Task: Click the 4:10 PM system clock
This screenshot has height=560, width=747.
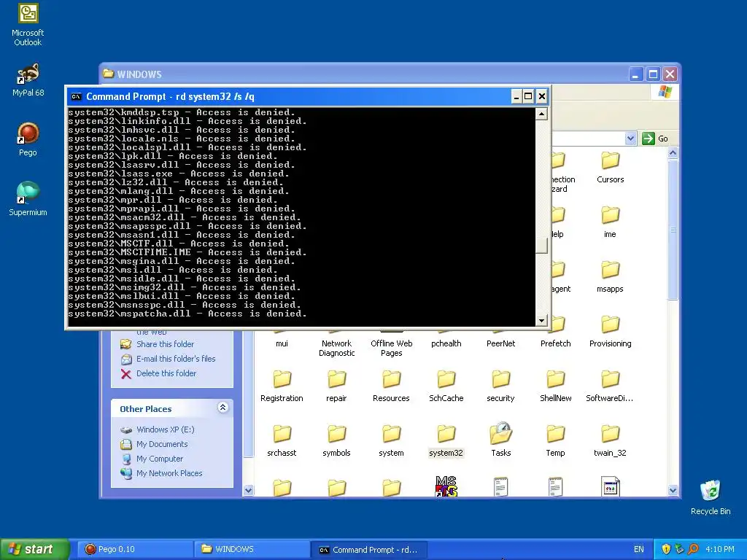Action: click(x=719, y=549)
